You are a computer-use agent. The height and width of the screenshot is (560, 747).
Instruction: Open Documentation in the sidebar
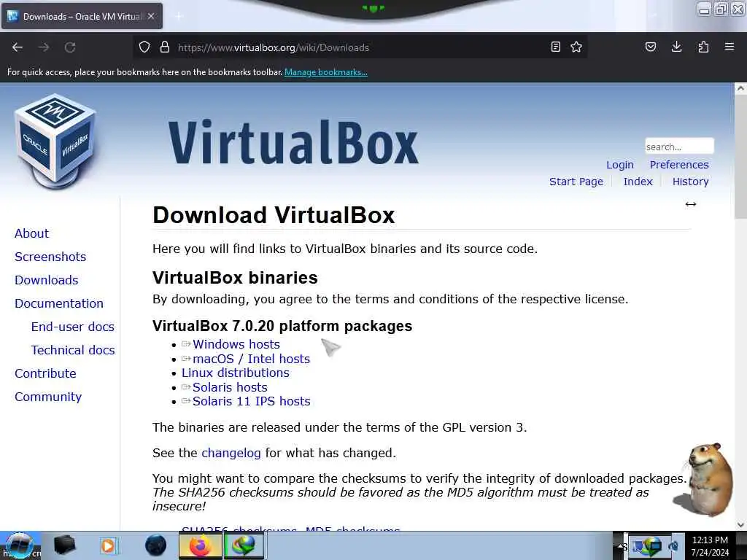[59, 303]
